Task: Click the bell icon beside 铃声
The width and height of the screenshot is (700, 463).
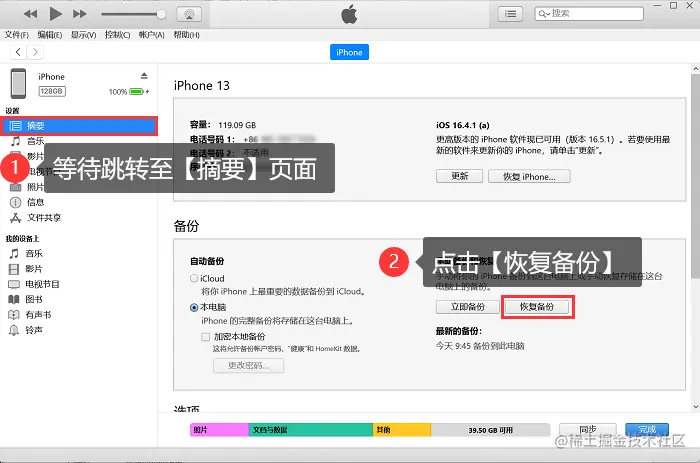Action: [x=14, y=330]
